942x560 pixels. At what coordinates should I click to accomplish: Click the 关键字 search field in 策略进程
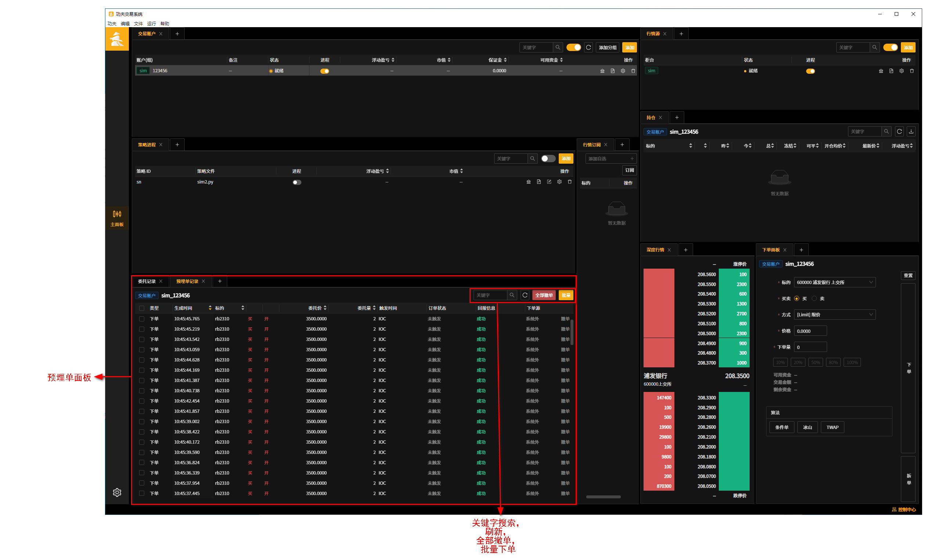point(511,159)
